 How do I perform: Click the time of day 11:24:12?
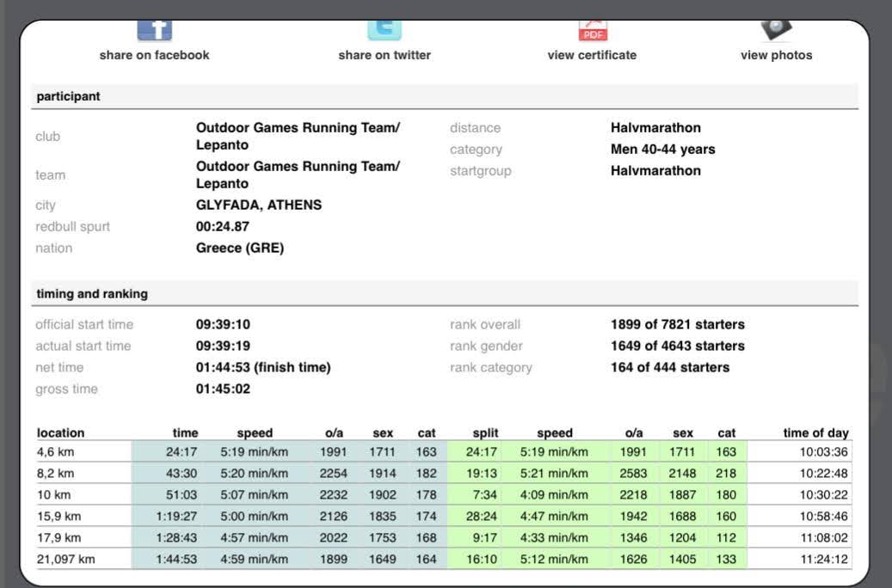(824, 559)
